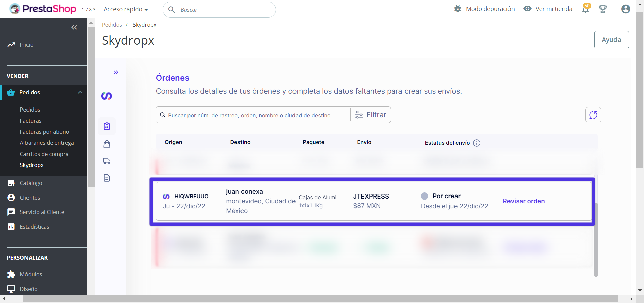Screen dimensions: 644x303
Task: Click the Skydropx logo icon
Action: [107, 96]
